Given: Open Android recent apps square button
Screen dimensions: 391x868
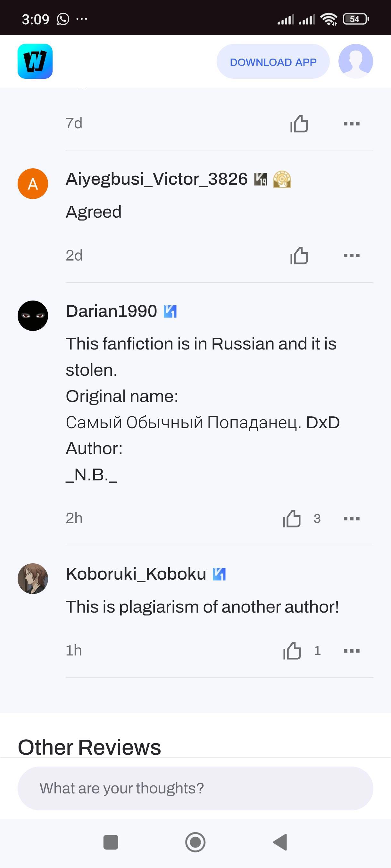Looking at the screenshot, I should (x=111, y=842).
